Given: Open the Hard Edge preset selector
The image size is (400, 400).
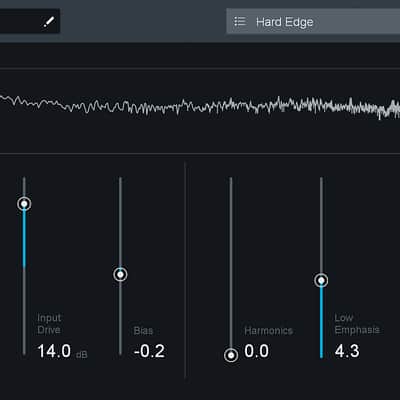Looking at the screenshot, I should point(313,22).
